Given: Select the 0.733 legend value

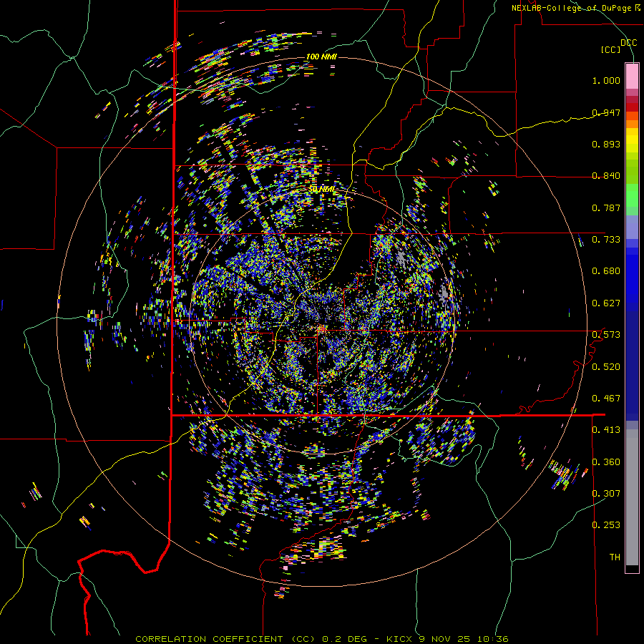Looking at the screenshot, I should pyautogui.click(x=606, y=240).
